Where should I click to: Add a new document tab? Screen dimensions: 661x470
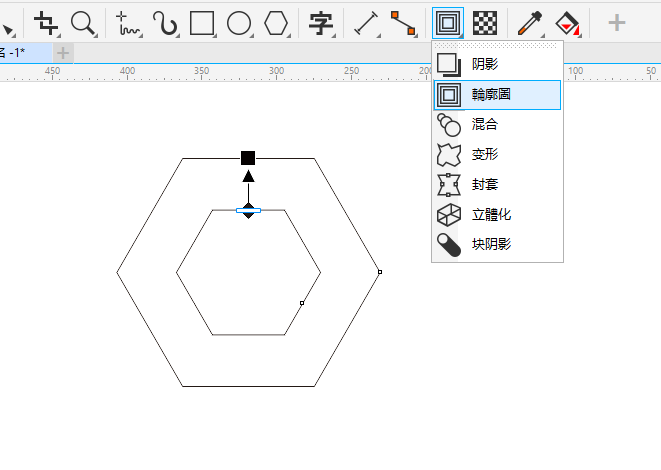coord(63,53)
